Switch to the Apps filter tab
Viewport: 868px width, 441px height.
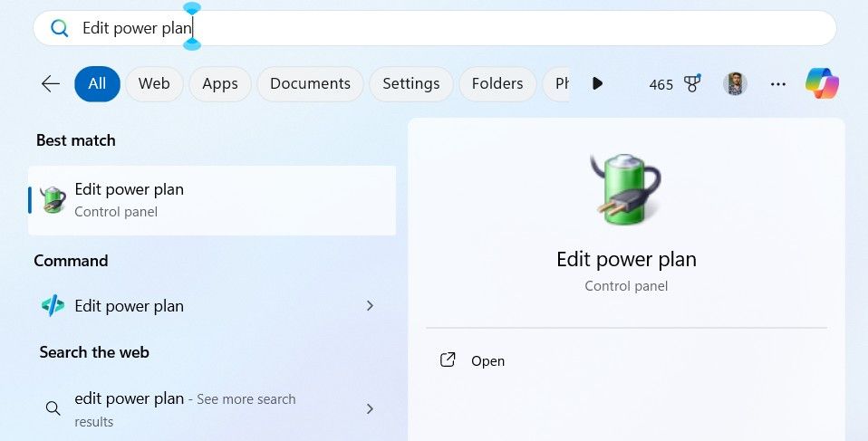[220, 83]
